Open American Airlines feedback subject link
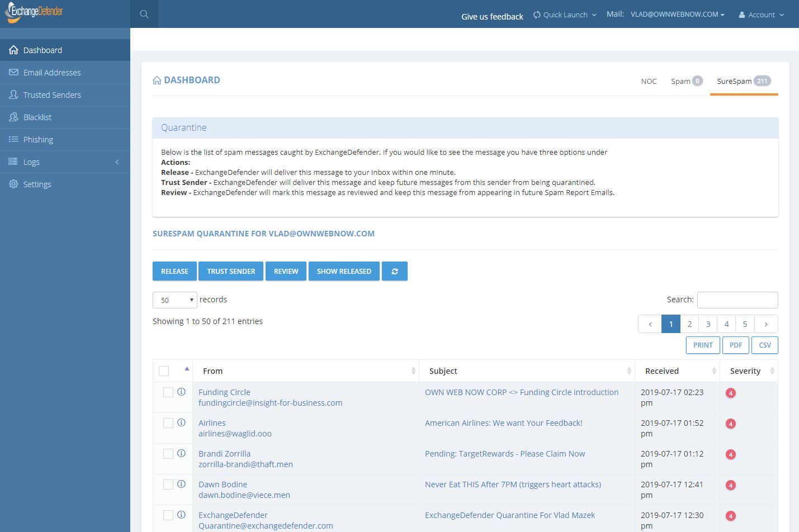Image resolution: width=799 pixels, height=532 pixels. coord(504,423)
